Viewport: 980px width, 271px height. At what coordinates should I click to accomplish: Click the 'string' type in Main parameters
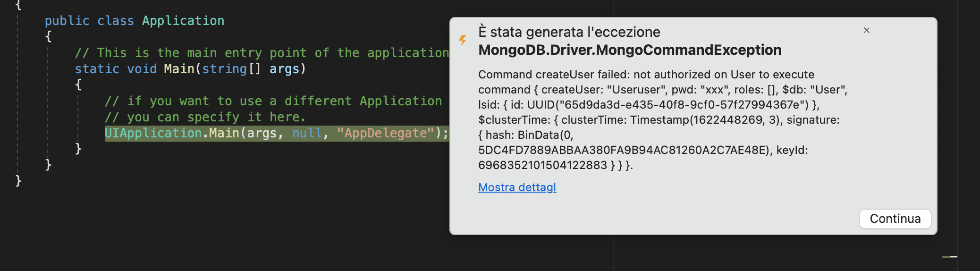click(x=224, y=69)
